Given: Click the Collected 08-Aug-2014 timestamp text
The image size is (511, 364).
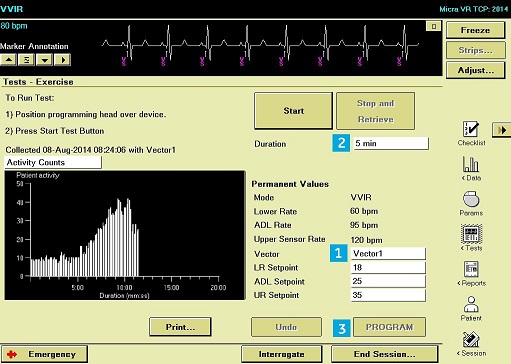Looking at the screenshot, I should [x=90, y=150].
